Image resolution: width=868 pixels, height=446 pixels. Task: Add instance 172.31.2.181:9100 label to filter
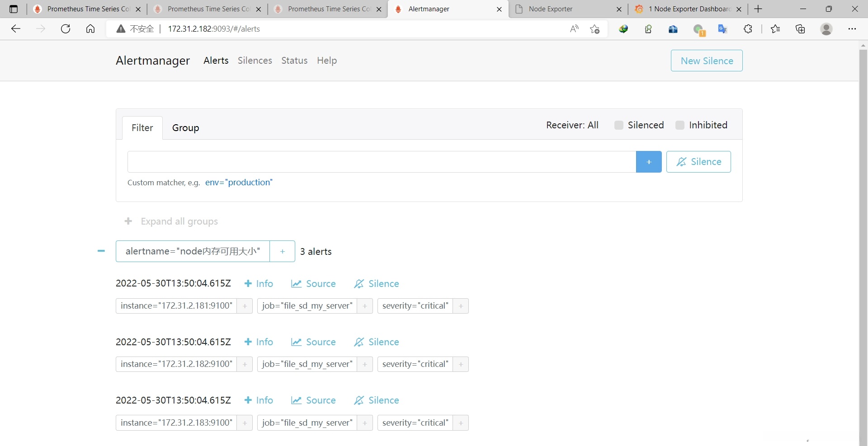245,306
